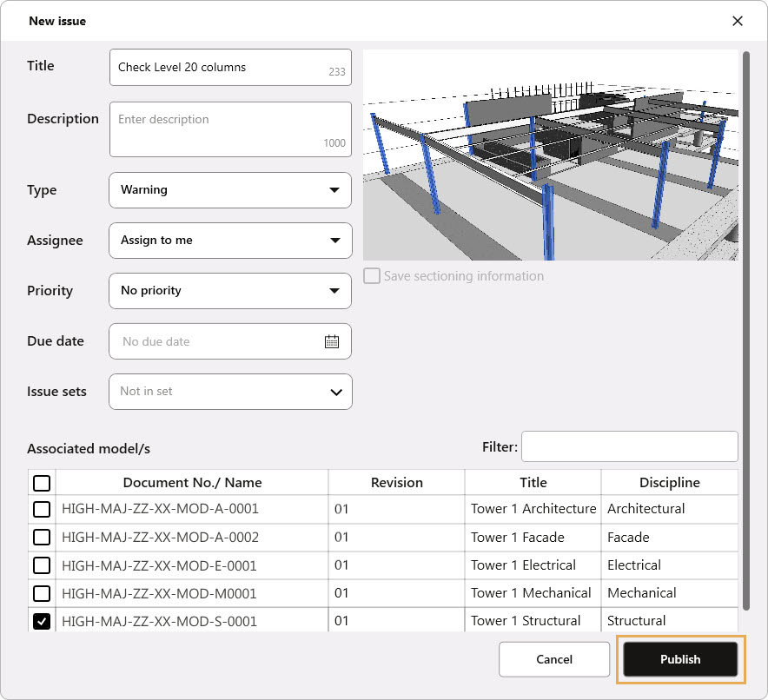Check the Tower 1 Mechanical model checkbox
Screen dimensions: 768x700
click(x=42, y=593)
